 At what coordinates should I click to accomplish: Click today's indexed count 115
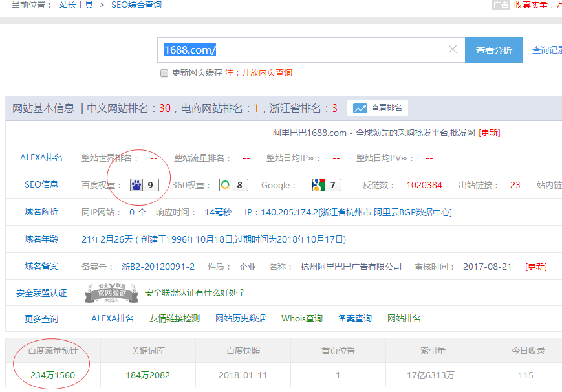(526, 375)
